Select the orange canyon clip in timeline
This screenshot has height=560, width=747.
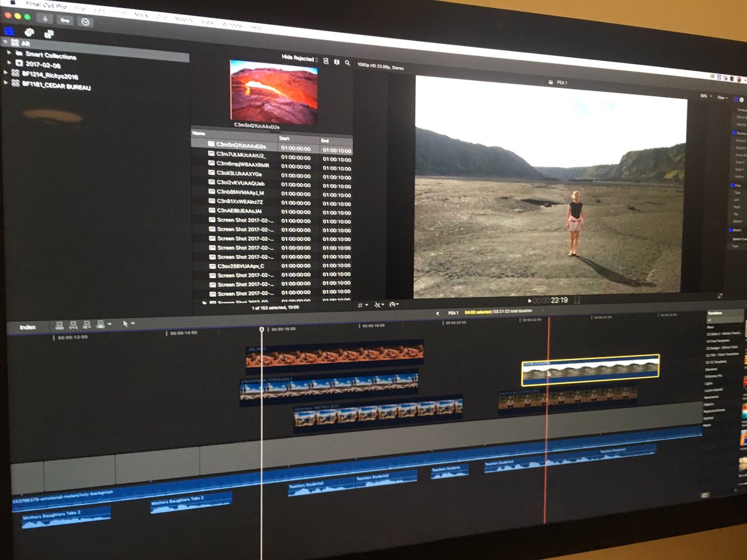coord(334,356)
